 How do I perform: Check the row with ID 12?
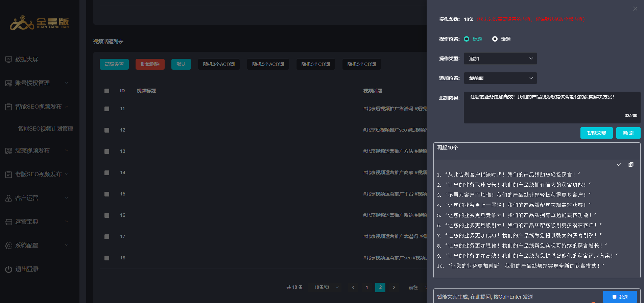tap(107, 130)
